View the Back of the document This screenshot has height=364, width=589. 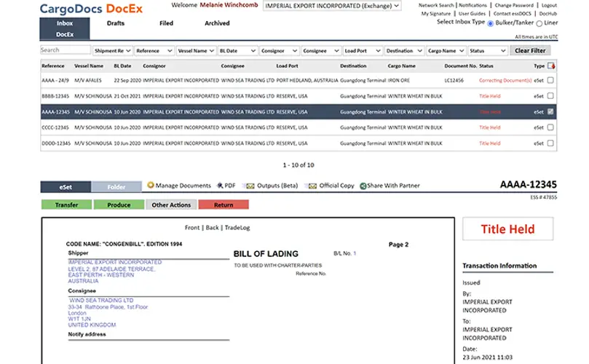tap(212, 228)
